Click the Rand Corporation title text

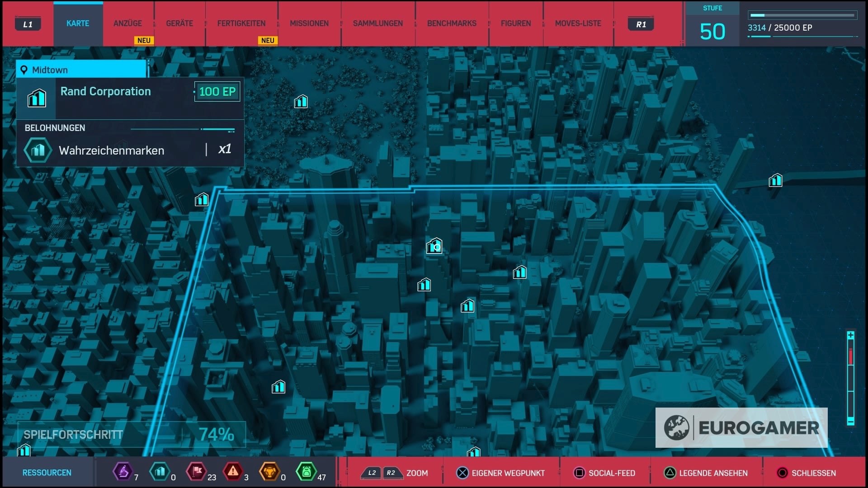tap(106, 91)
